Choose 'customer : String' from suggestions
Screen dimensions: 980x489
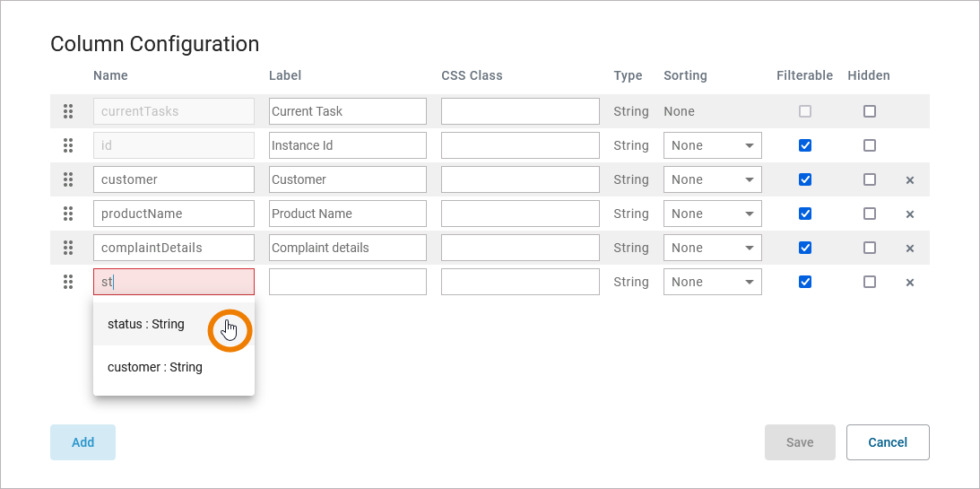[x=155, y=367]
